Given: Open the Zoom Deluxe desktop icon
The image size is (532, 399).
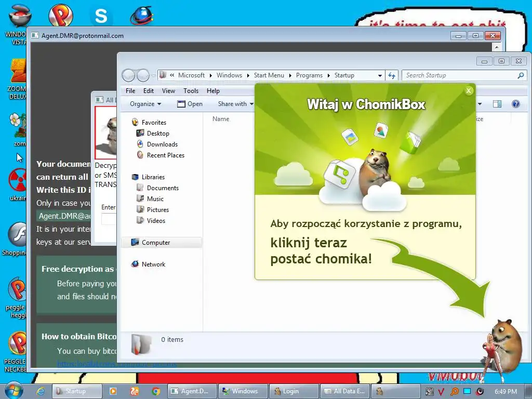Looking at the screenshot, I should tap(17, 79).
